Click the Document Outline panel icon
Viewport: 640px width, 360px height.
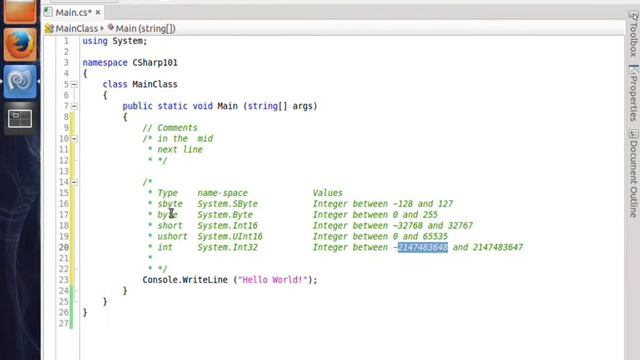633,134
